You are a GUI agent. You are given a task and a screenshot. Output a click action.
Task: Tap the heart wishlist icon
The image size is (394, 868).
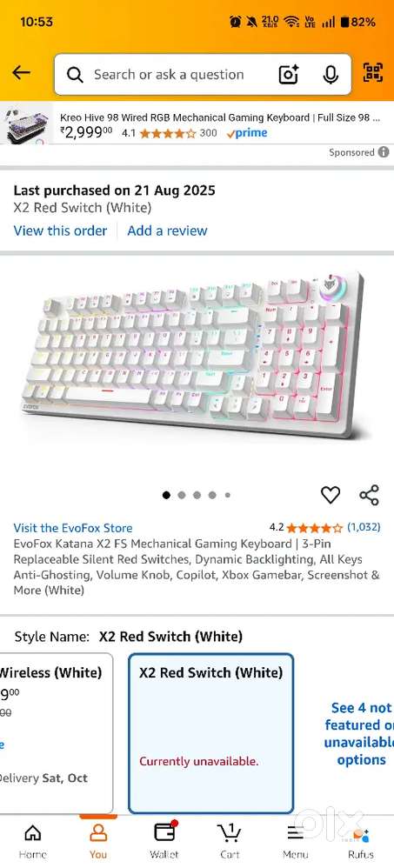331,494
